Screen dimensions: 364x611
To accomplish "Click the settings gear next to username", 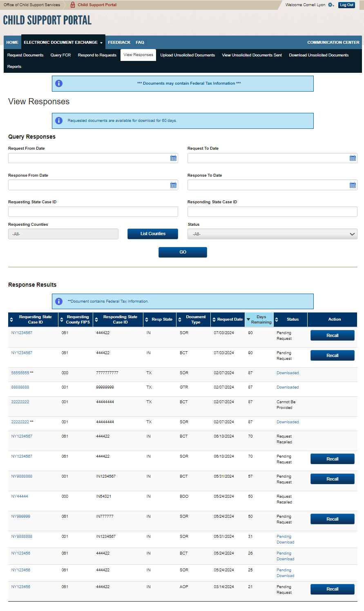I will [331, 5].
